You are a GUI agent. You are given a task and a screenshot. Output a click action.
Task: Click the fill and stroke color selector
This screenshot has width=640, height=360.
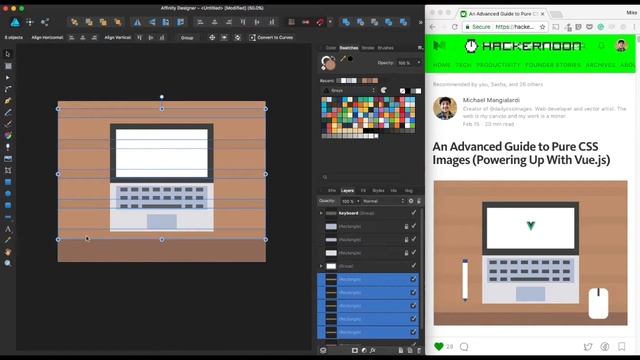(x=328, y=63)
